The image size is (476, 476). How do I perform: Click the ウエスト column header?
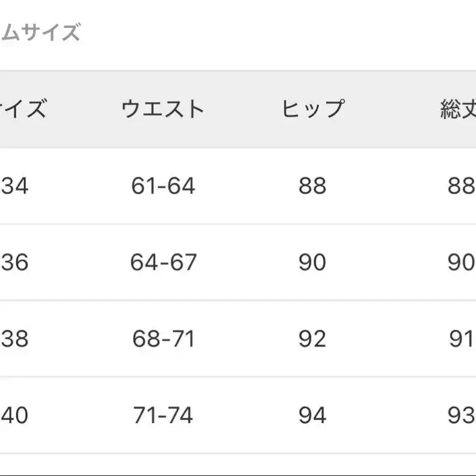pyautogui.click(x=163, y=109)
